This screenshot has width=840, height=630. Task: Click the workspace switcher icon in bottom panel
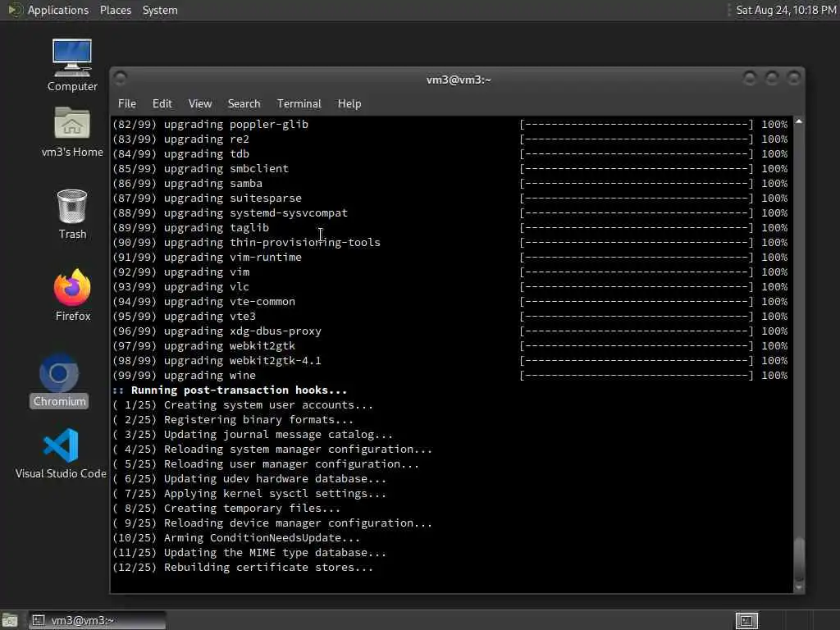pos(746,620)
